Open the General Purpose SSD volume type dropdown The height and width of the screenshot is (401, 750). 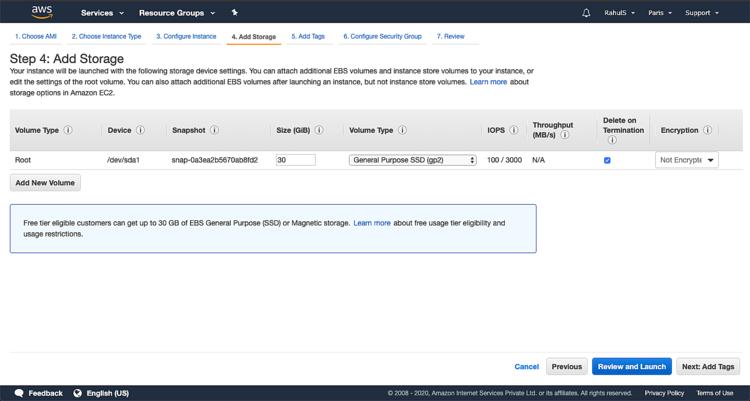(412, 160)
